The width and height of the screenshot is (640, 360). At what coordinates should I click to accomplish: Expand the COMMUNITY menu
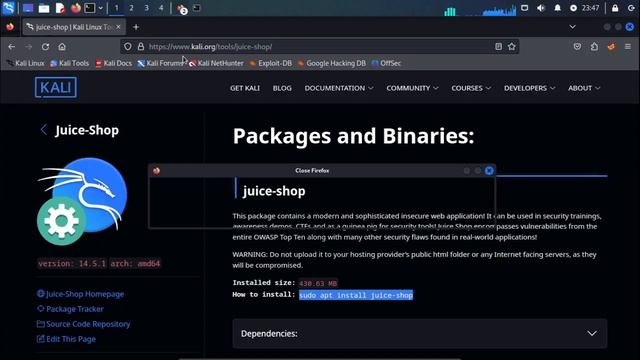click(x=412, y=88)
